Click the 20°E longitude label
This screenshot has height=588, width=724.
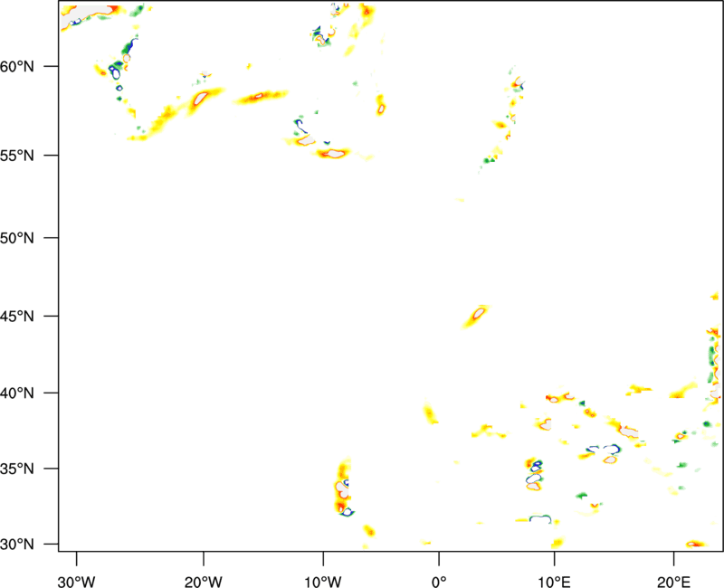point(673,582)
